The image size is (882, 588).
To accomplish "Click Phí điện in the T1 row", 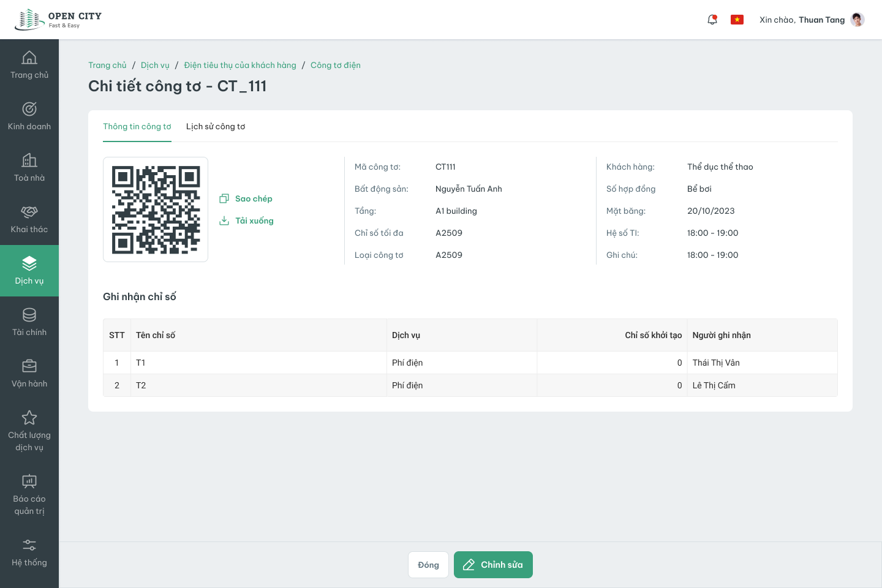I will pyautogui.click(x=407, y=363).
